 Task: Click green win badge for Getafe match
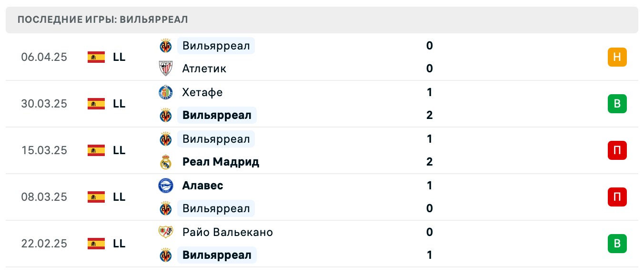point(617,104)
